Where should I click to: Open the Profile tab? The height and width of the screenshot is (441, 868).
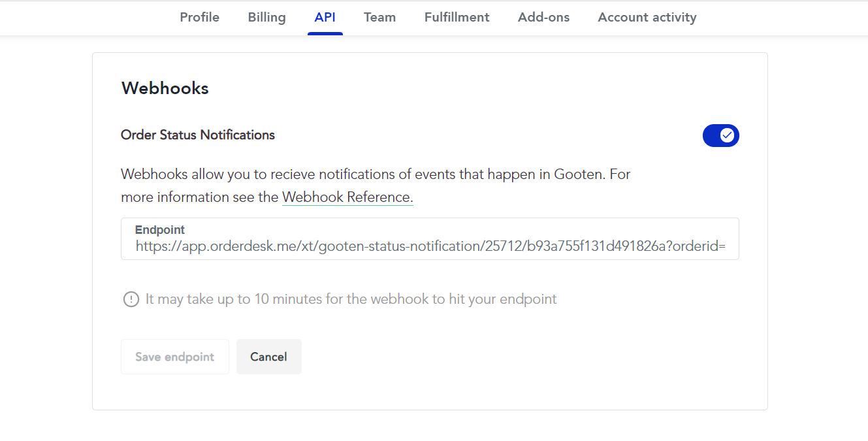click(199, 18)
